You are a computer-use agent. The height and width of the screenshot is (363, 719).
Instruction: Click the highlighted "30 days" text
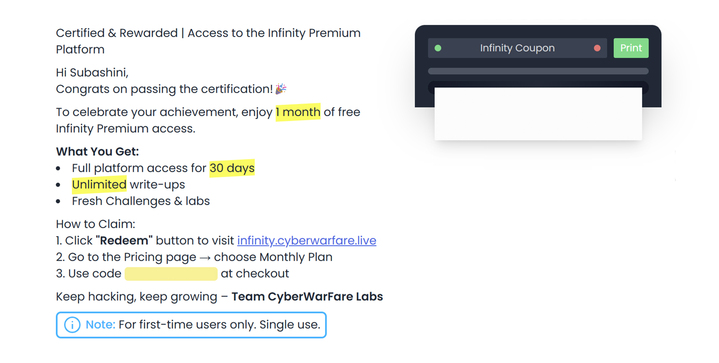232,168
